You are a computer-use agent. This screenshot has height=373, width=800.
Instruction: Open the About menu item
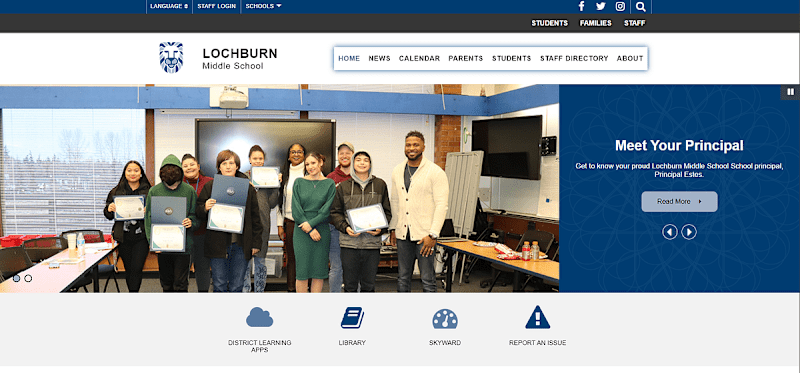[x=630, y=58]
